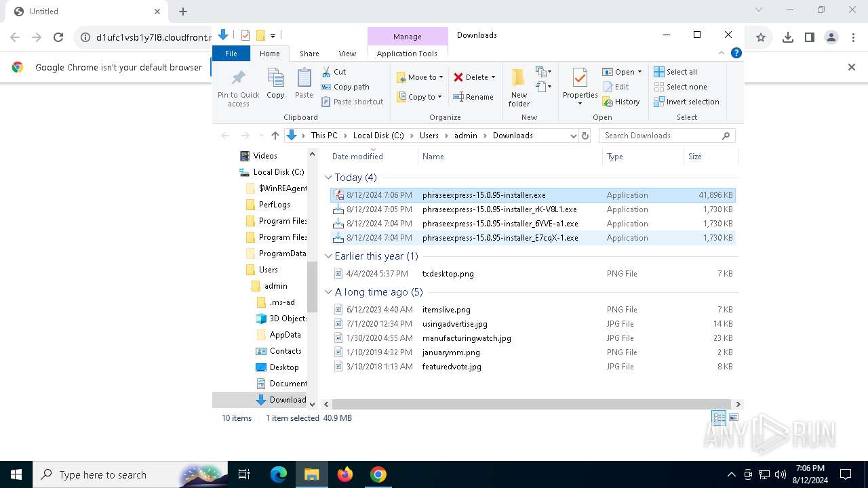Rename the selected file
The height and width of the screenshot is (488, 868).
[473, 97]
